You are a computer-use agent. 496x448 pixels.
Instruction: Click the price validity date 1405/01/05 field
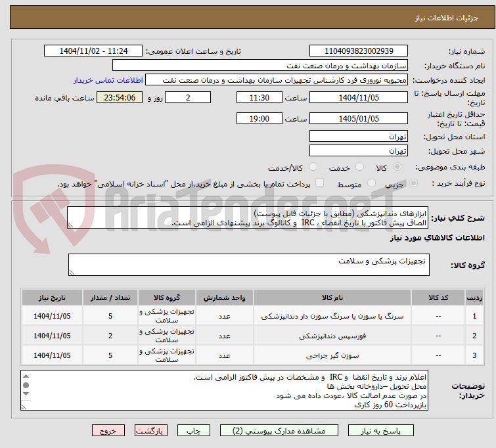point(359,119)
